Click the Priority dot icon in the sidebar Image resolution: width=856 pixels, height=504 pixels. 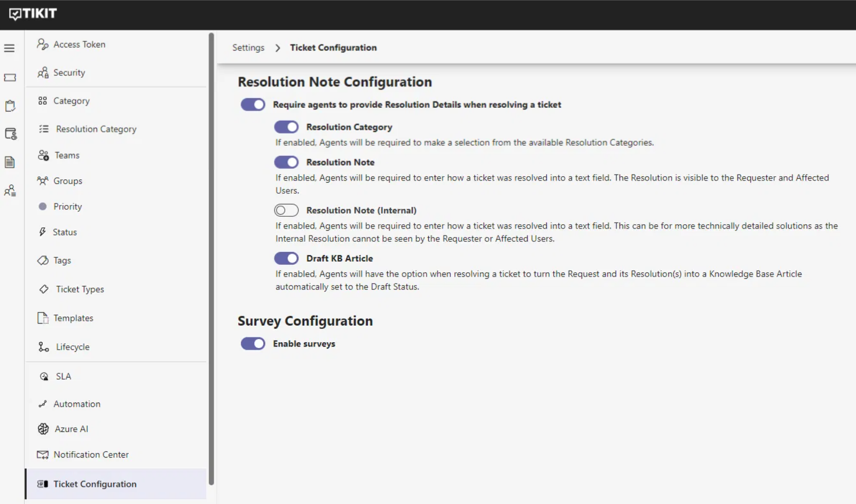[43, 206]
